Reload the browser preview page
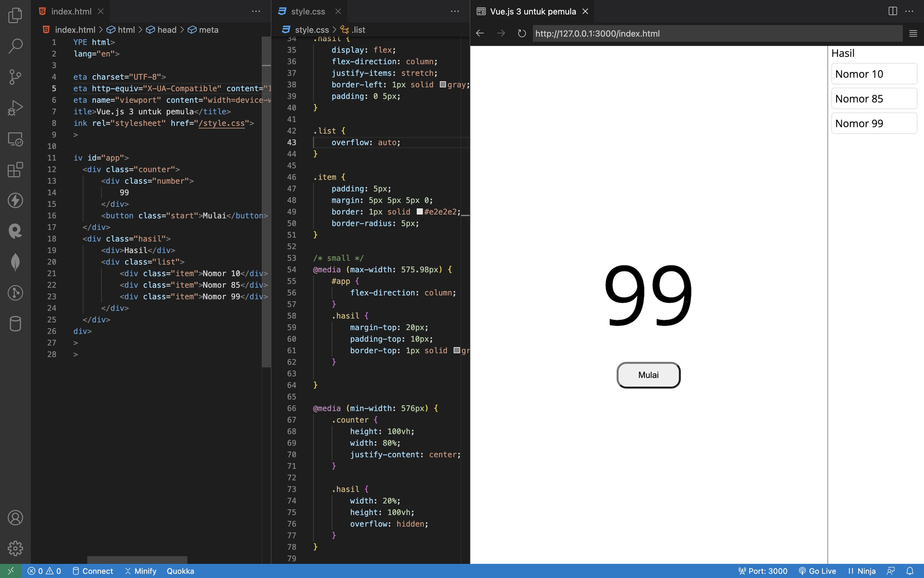The width and height of the screenshot is (924, 578). point(522,33)
